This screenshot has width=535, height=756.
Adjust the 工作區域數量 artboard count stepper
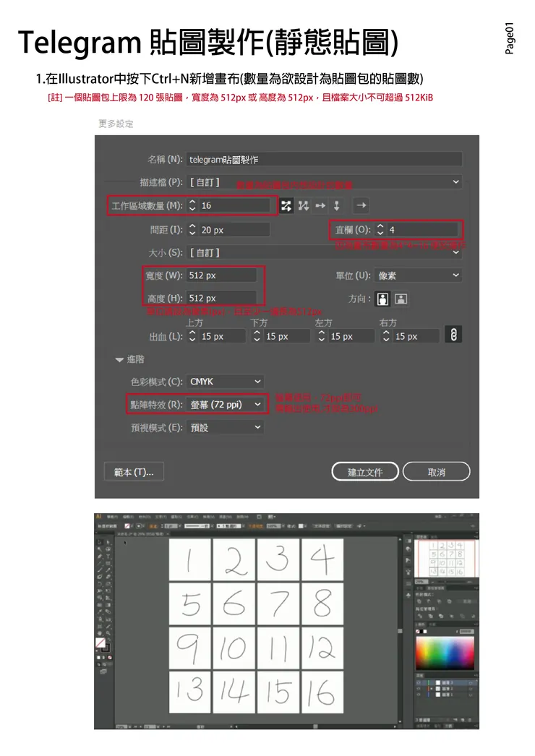(x=192, y=205)
